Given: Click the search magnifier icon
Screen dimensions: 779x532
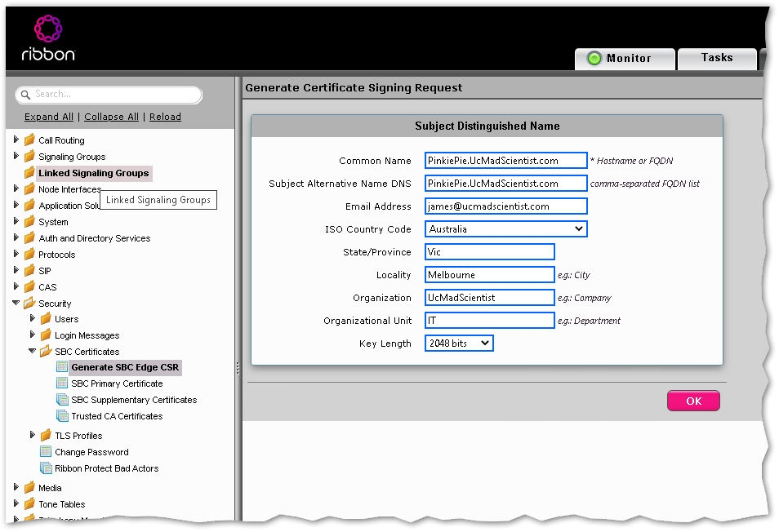Looking at the screenshot, I should (x=25, y=95).
